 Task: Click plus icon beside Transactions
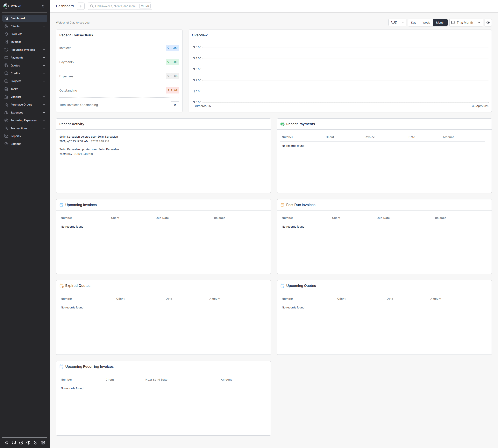coord(44,128)
